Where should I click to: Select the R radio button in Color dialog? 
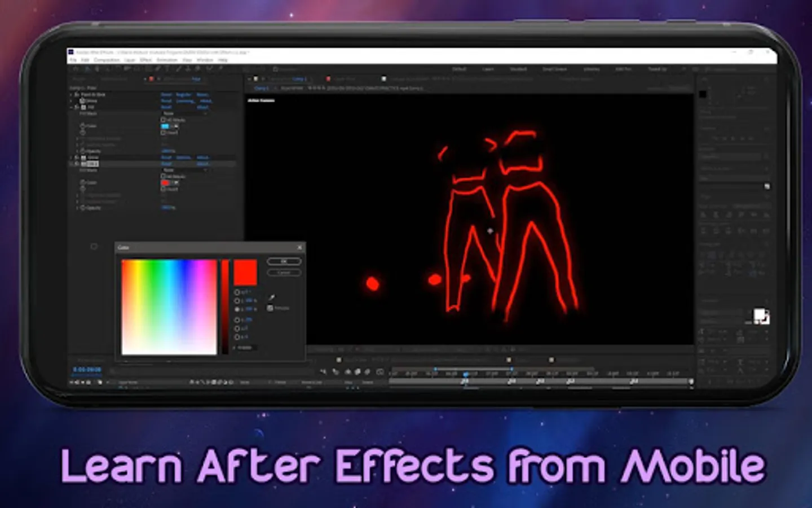pyautogui.click(x=237, y=320)
